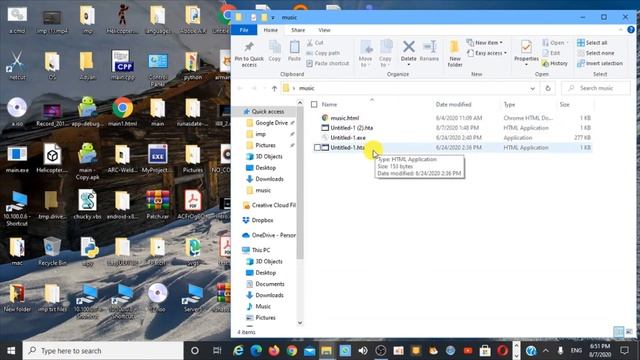Open the notification center icon
The height and width of the screenshot is (360, 640).
coord(624,351)
